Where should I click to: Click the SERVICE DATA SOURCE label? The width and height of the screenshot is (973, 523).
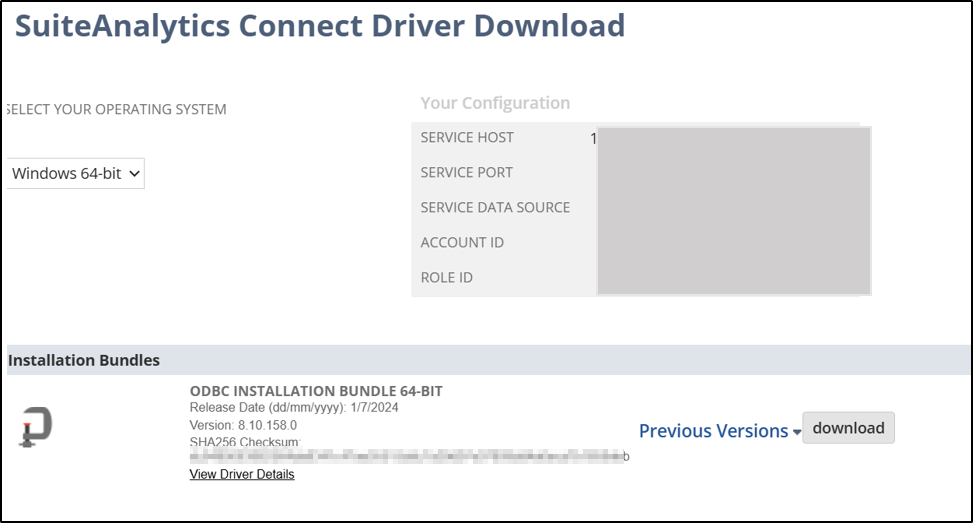click(495, 208)
